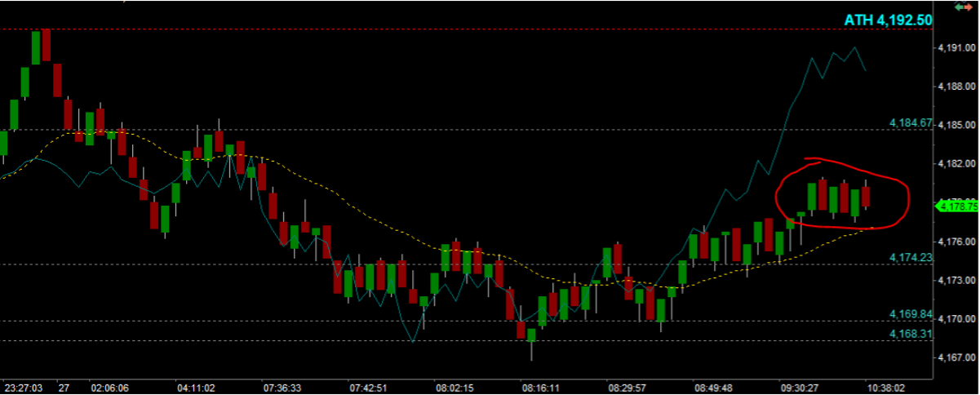The height and width of the screenshot is (395, 980).
Task: Click the 02:06:06 time axis label
Action: click(111, 388)
